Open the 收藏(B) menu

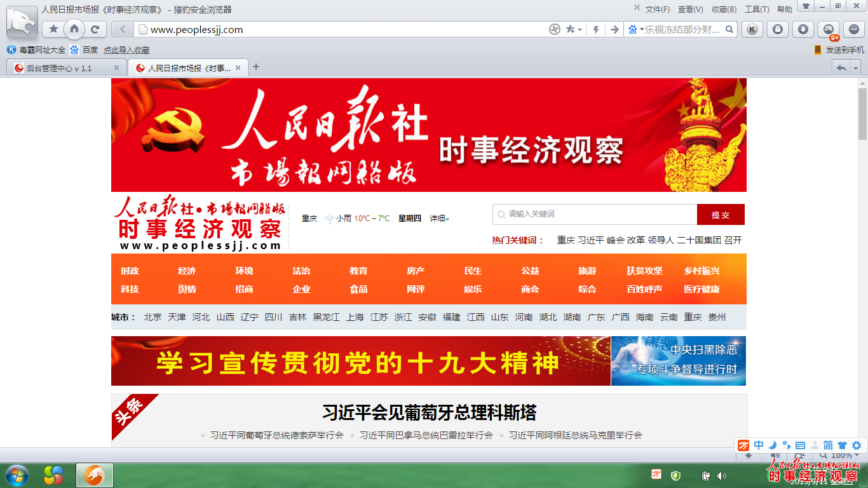[x=724, y=10]
